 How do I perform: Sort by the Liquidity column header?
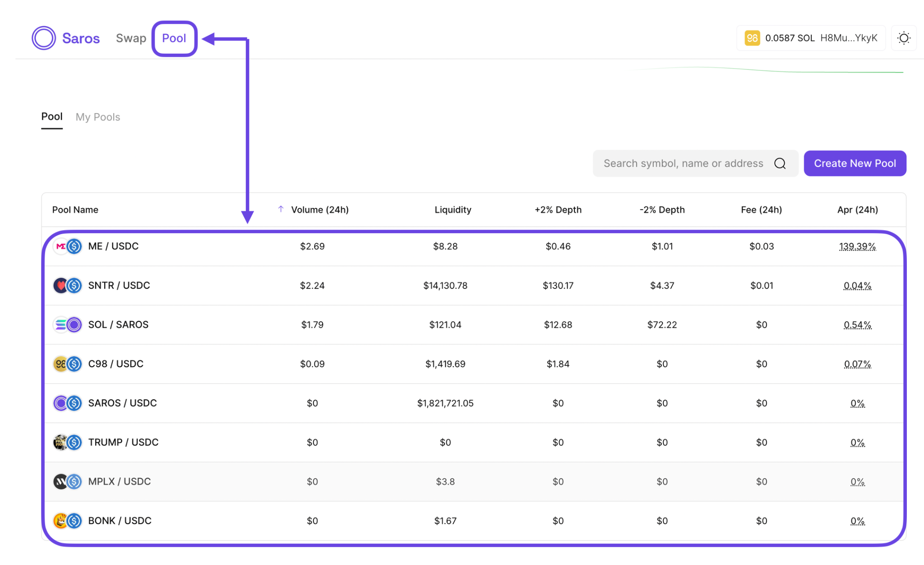pos(453,210)
